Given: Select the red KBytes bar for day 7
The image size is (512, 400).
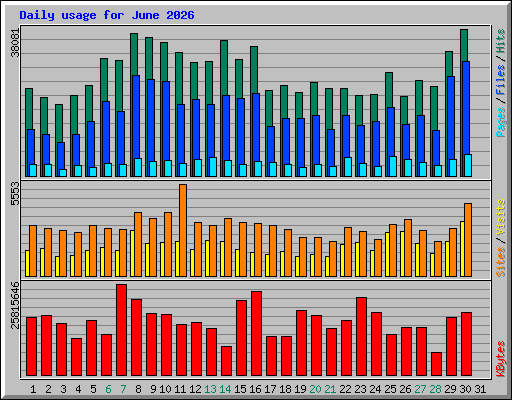Looking at the screenshot, I should pos(121,330).
